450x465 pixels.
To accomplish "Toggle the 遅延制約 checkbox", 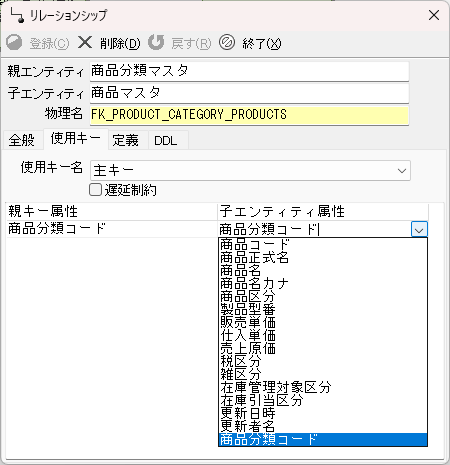I will pos(95,190).
